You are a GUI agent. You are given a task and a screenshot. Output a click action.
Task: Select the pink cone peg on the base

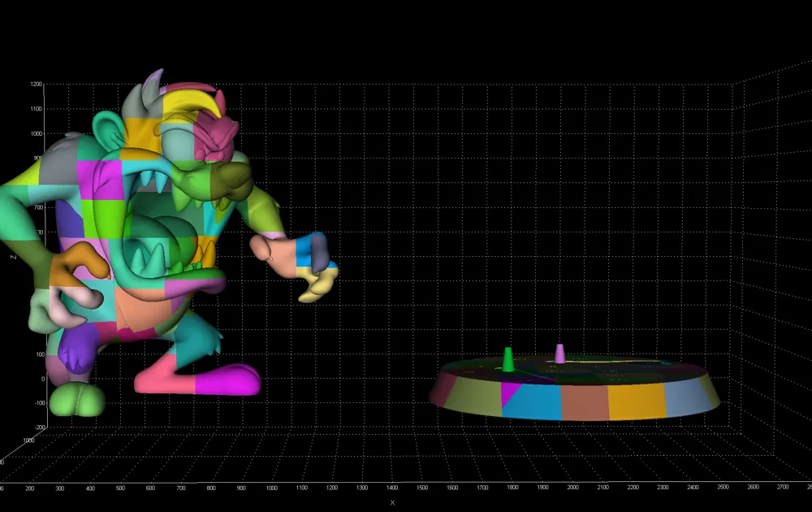[x=559, y=354]
